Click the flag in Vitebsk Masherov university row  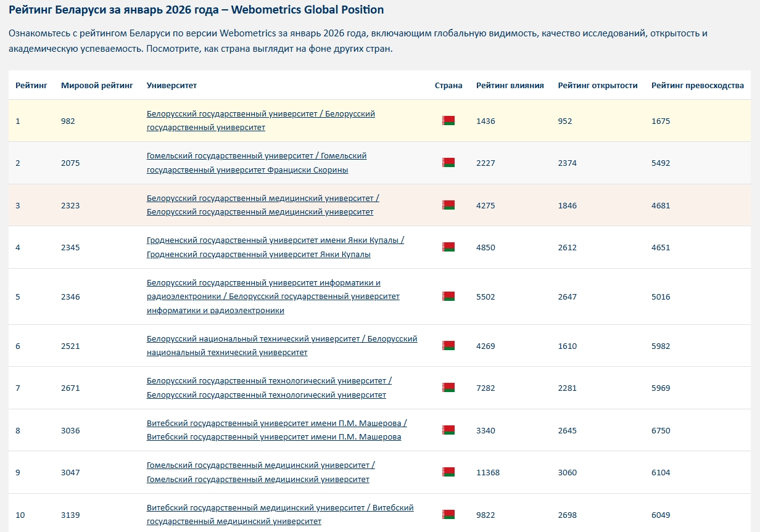pos(448,430)
